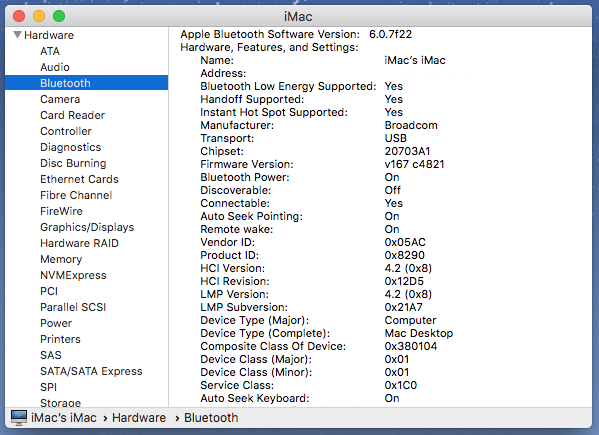
Task: Collapse the Hardware disclosure triangle
Action: point(17,35)
